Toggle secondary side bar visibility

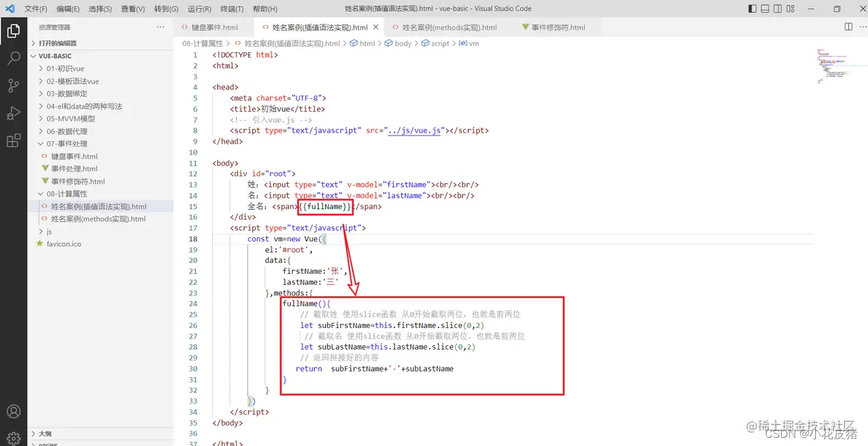779,9
